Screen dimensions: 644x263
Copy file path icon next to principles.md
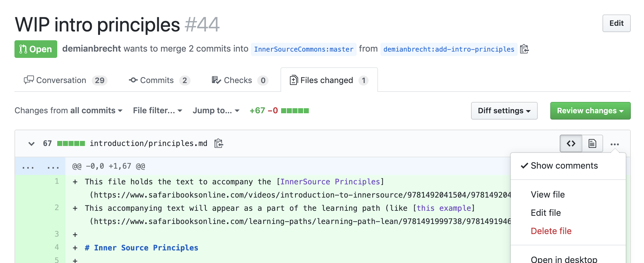click(x=219, y=143)
